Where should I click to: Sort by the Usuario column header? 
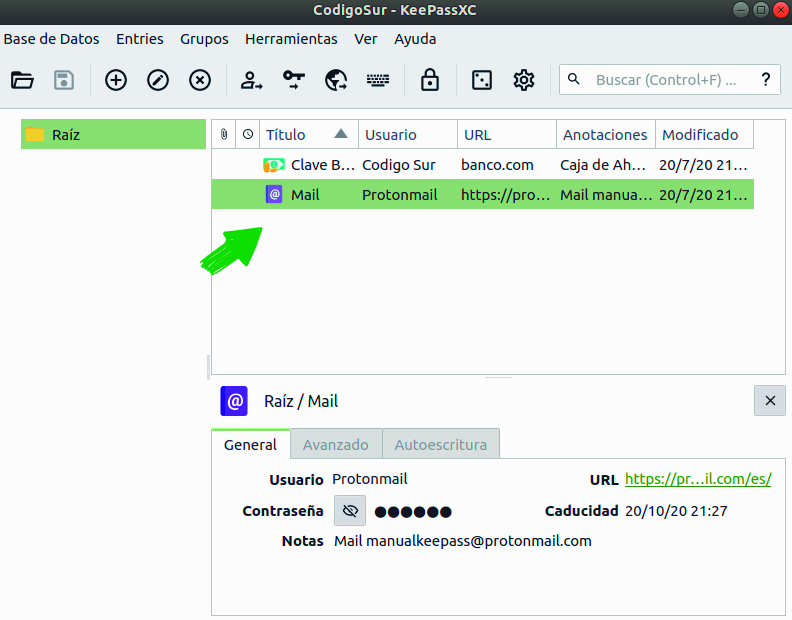tap(408, 134)
